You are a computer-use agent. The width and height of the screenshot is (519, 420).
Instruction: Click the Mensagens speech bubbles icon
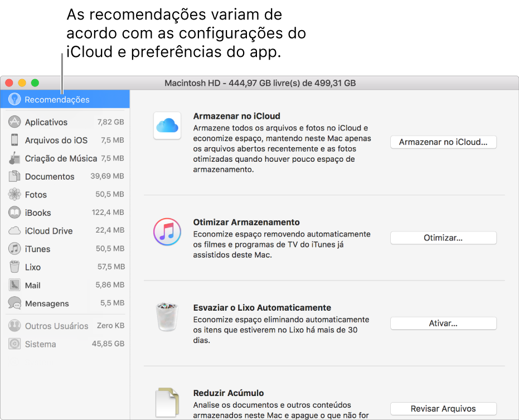point(14,303)
